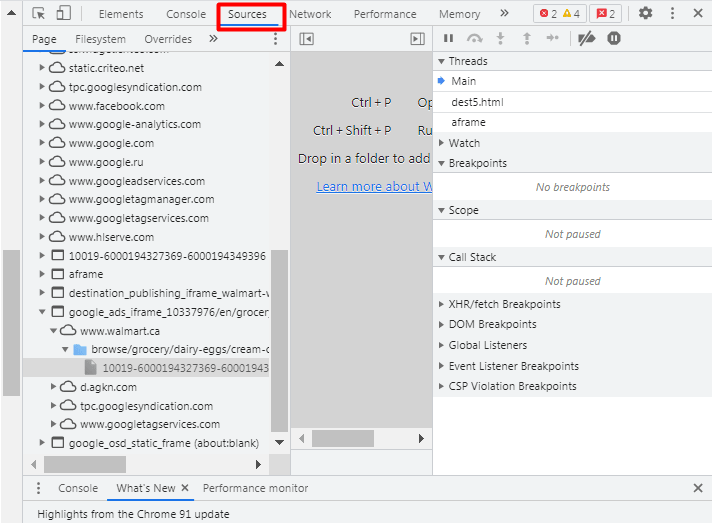Click navigator tree vertical scrollbar thumb
Image resolution: width=712 pixels, height=523 pixels.
pyautogui.click(x=279, y=340)
